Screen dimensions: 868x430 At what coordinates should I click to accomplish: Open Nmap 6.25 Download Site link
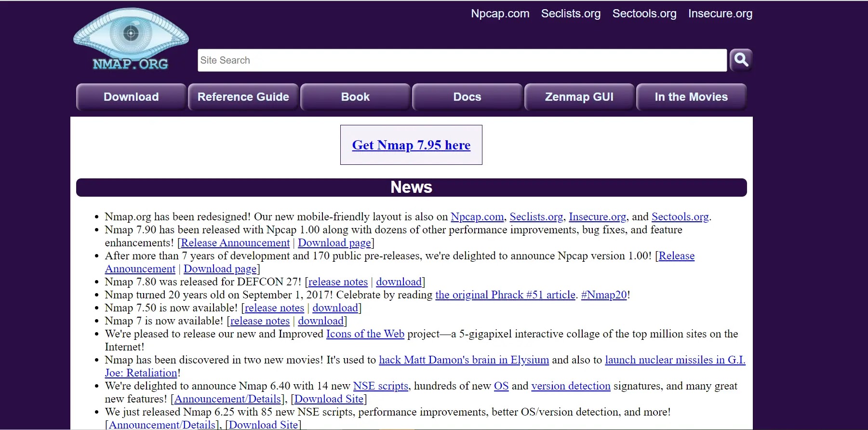click(263, 425)
